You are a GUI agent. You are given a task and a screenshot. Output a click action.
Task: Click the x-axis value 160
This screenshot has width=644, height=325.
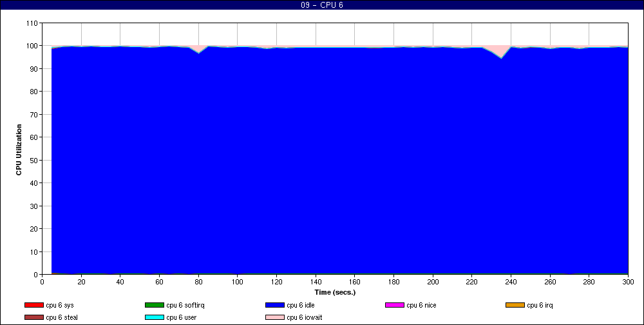tap(354, 282)
